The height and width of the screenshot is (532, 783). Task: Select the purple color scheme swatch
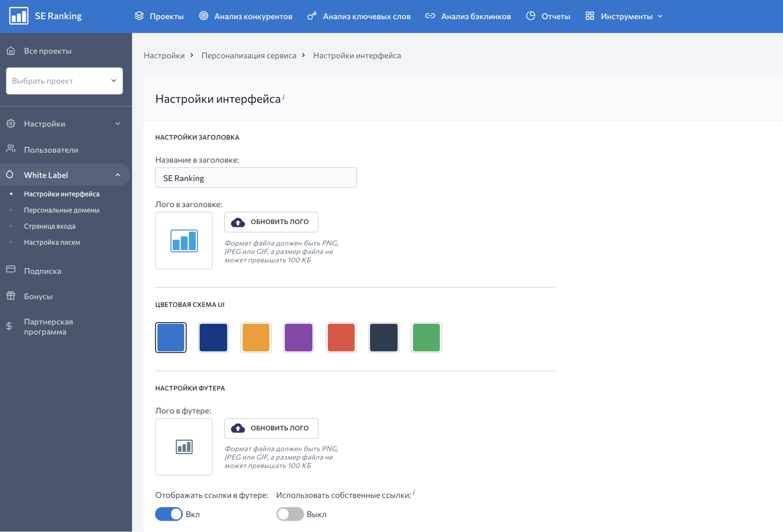298,337
